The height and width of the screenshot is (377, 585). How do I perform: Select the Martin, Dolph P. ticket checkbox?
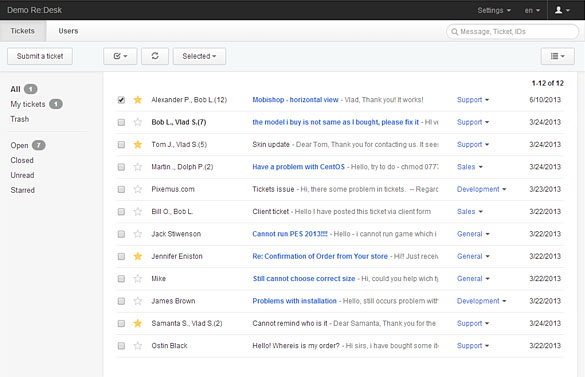(x=121, y=167)
